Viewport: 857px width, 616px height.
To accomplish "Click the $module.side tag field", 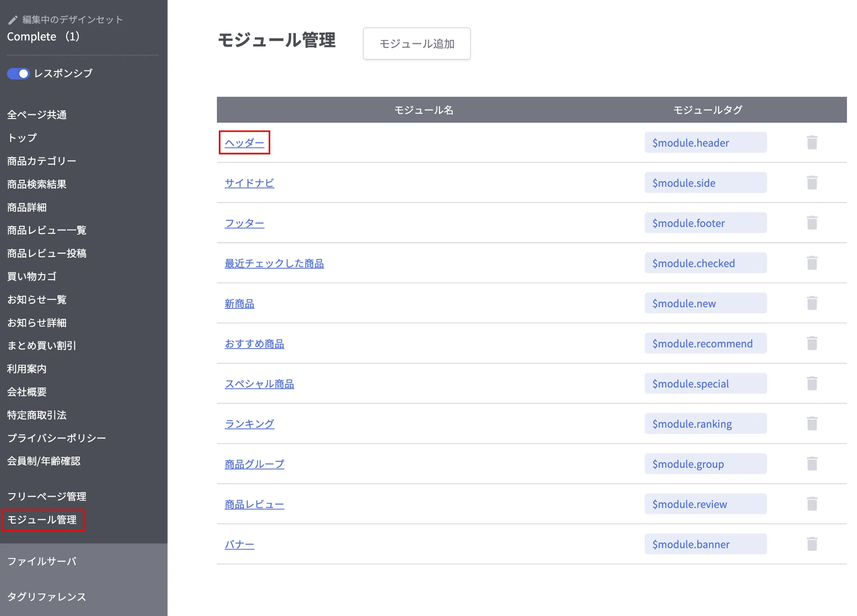I will click(706, 183).
